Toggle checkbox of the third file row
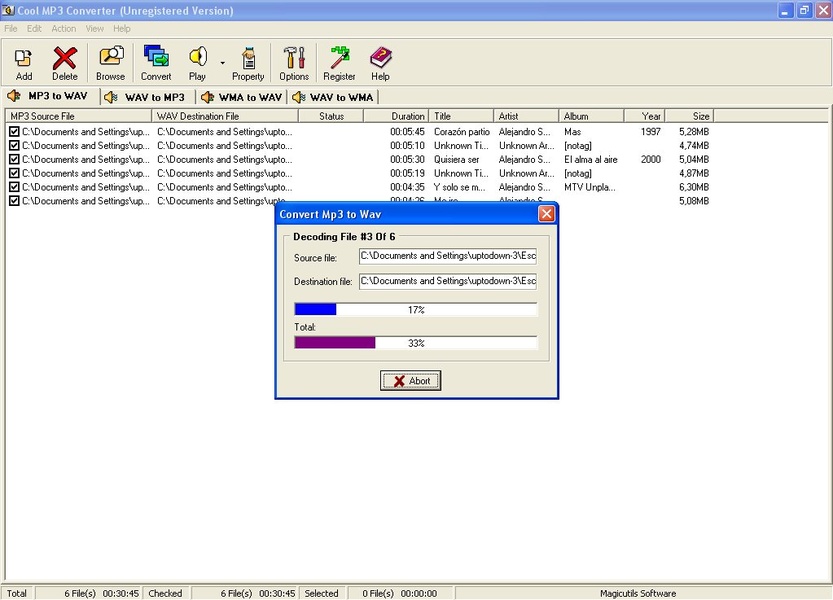 pos(14,159)
